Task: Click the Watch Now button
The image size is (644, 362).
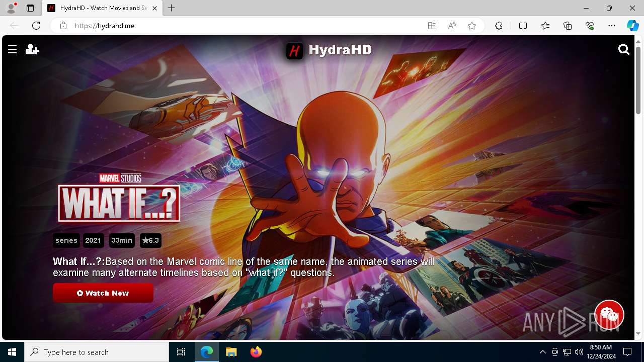Action: (x=103, y=293)
